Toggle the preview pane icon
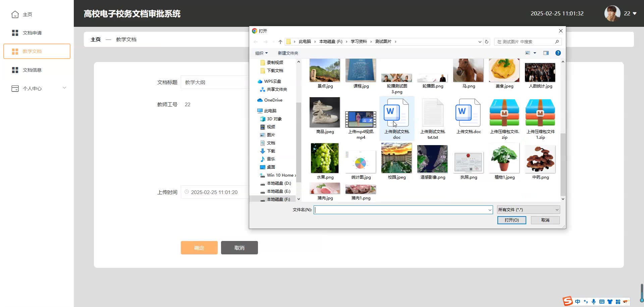Viewport: 644px width, 307px height. 546,53
